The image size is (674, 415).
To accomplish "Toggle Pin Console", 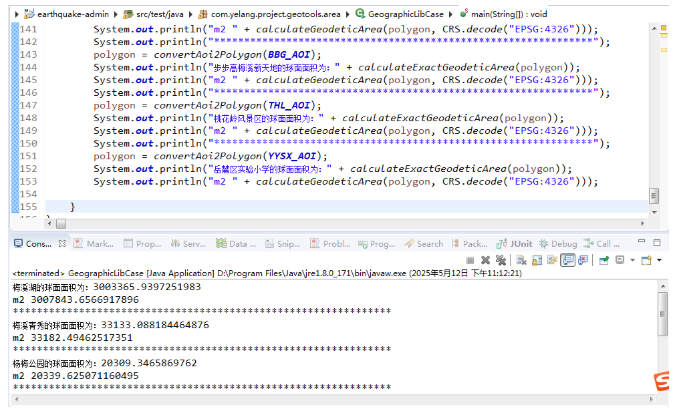I will (604, 260).
